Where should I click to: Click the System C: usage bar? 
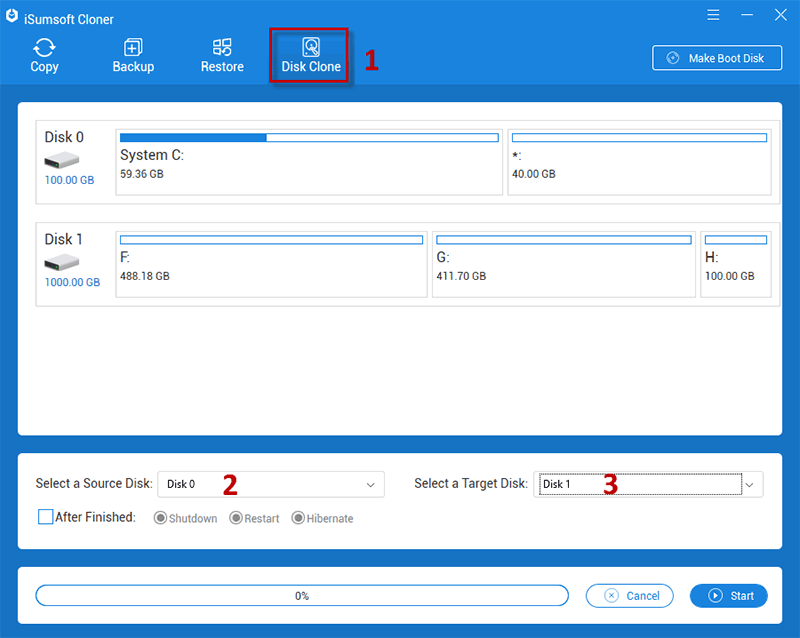[309, 137]
